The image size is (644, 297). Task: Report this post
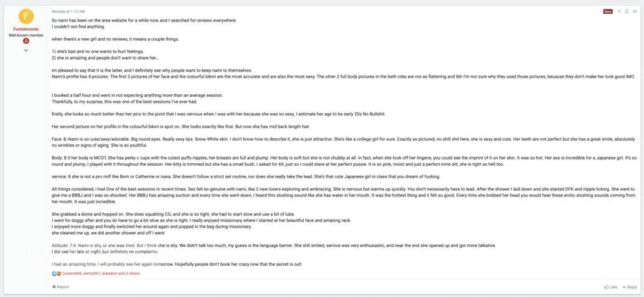(x=61, y=287)
